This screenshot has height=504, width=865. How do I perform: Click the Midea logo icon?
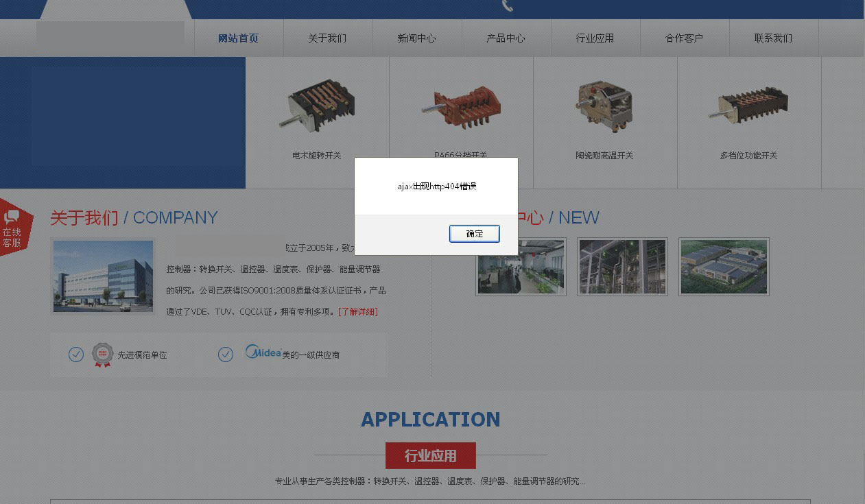pos(263,353)
